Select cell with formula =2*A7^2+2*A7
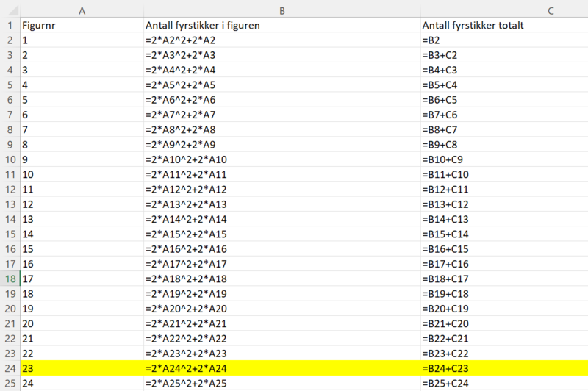Screen dimensions: 588x391 (x=282, y=115)
